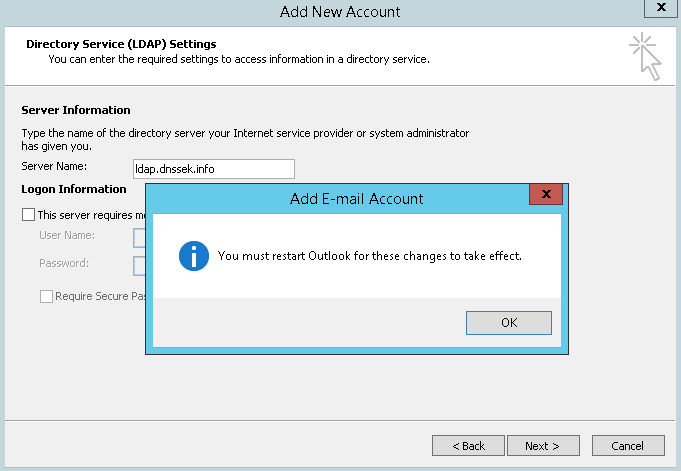The height and width of the screenshot is (471, 681).
Task: Click the wizard cursor icon in the header
Action: point(645,55)
